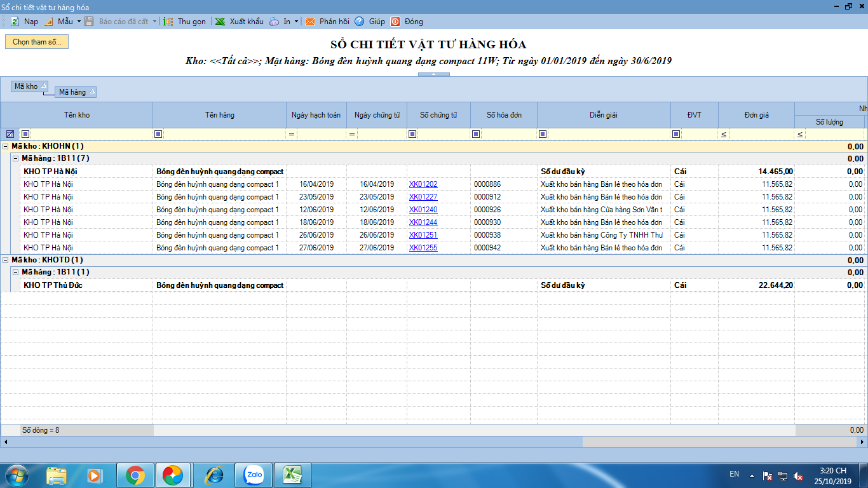
Task: Click the Diễn giải filter input field
Action: pyautogui.click(x=609, y=134)
